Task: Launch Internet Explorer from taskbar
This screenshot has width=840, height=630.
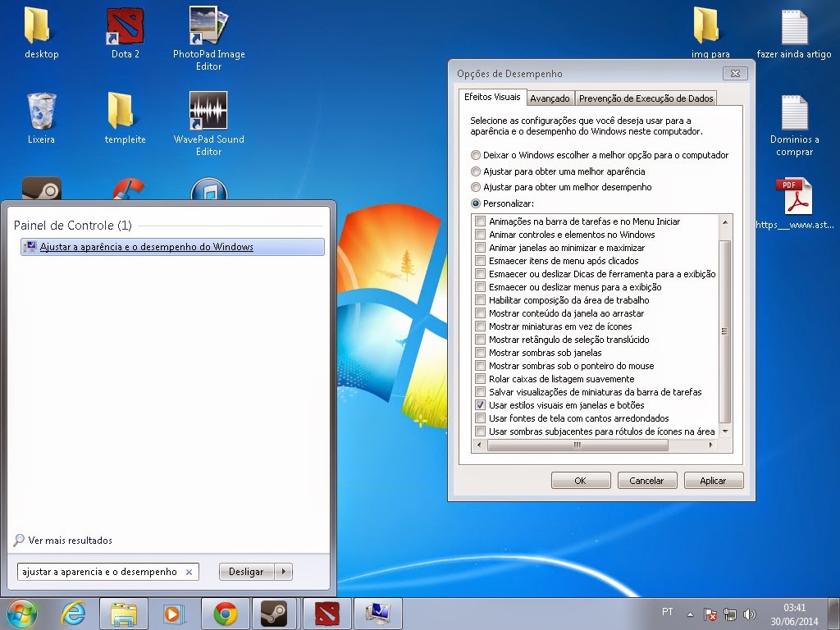Action: click(73, 614)
